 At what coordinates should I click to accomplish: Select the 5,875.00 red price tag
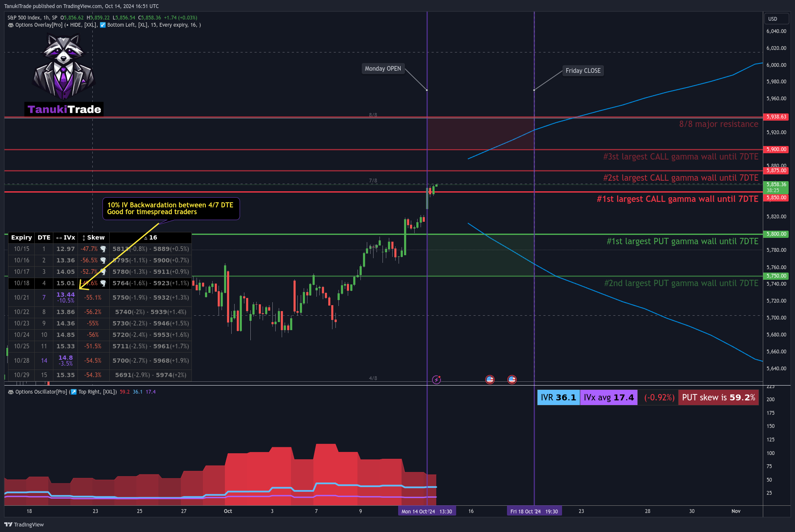tap(776, 171)
